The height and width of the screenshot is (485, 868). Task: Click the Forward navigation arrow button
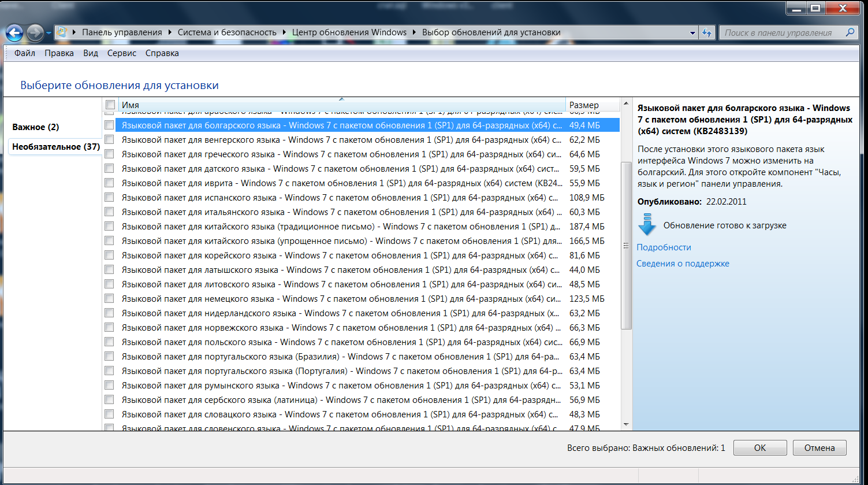[x=35, y=33]
